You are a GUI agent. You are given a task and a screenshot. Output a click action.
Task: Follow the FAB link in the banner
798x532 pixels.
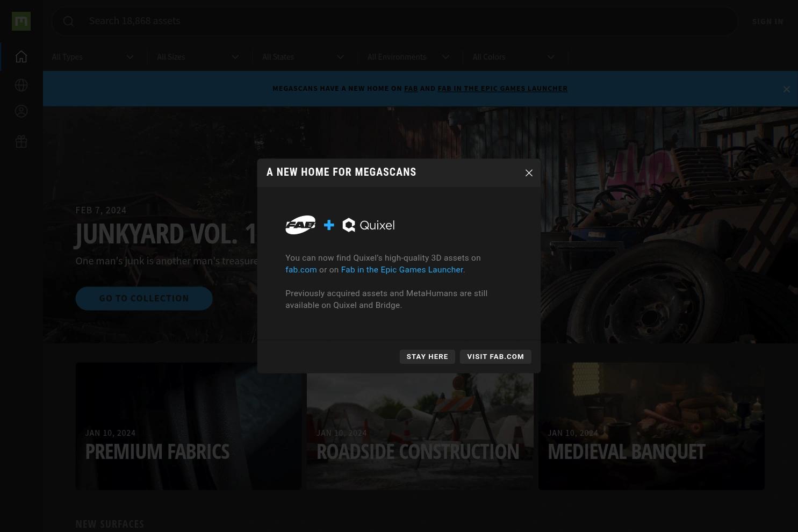click(411, 89)
